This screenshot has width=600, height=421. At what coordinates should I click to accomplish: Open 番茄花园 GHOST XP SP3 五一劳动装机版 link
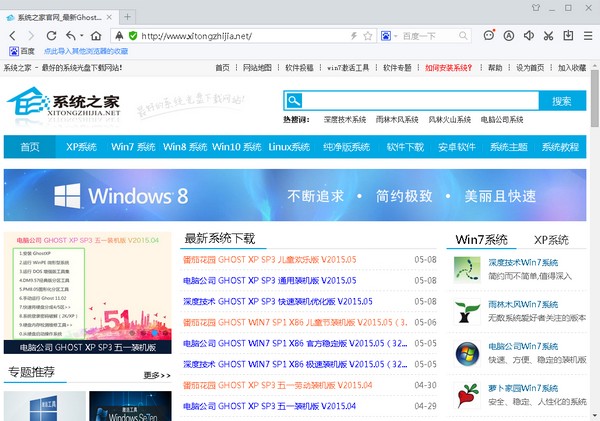277,385
